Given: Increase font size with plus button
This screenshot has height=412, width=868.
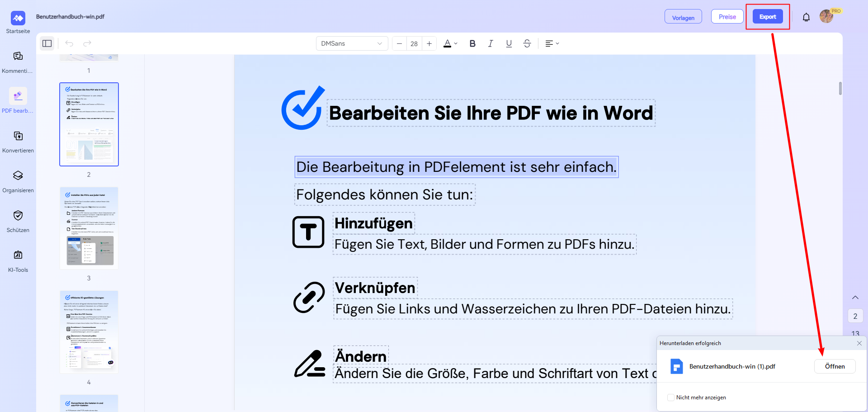Looking at the screenshot, I should 429,43.
